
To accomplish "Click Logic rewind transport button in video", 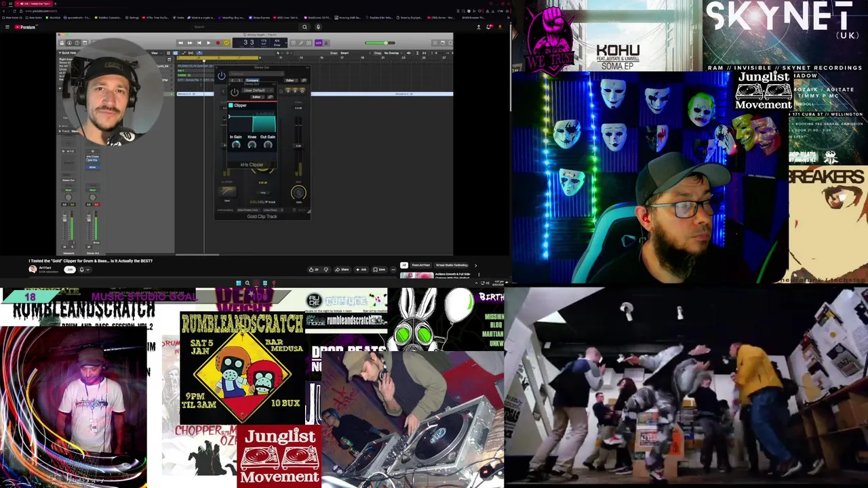I will click(x=180, y=43).
